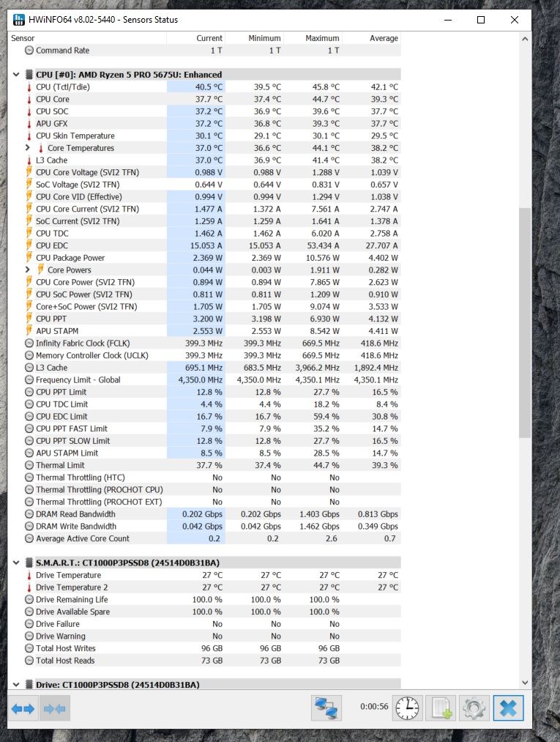Click thermometer icon beside Drive Temperature 2
This screenshot has width=560, height=742.
(x=29, y=587)
